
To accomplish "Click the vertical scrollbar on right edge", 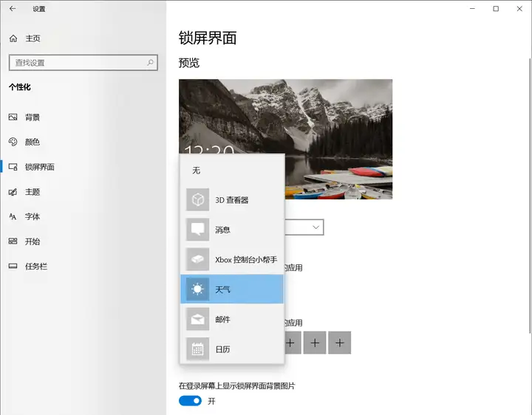I will [530, 195].
